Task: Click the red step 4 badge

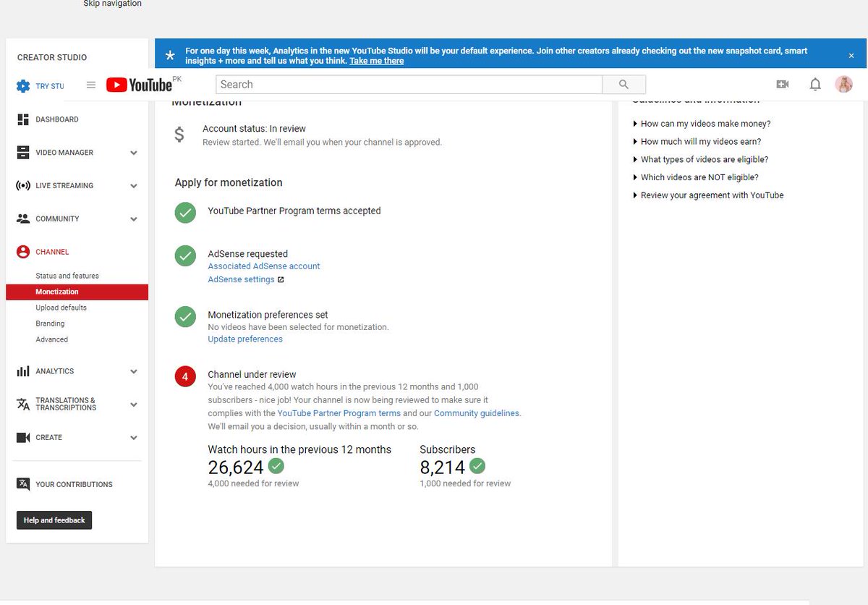Action: [x=186, y=377]
